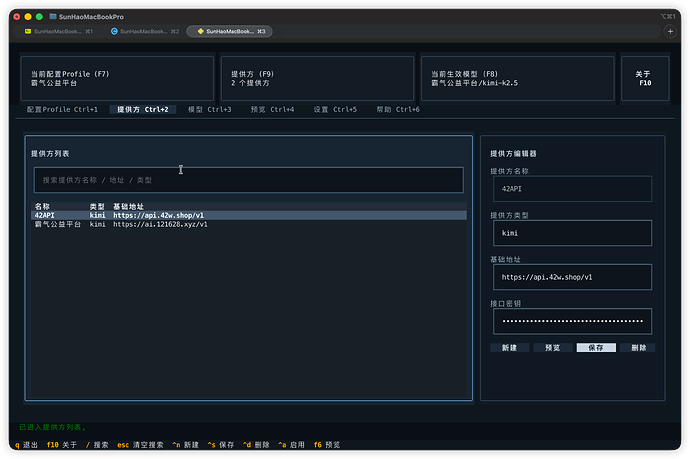
Task: Select the 提供方 Ctrl+2 tab
Action: point(143,110)
